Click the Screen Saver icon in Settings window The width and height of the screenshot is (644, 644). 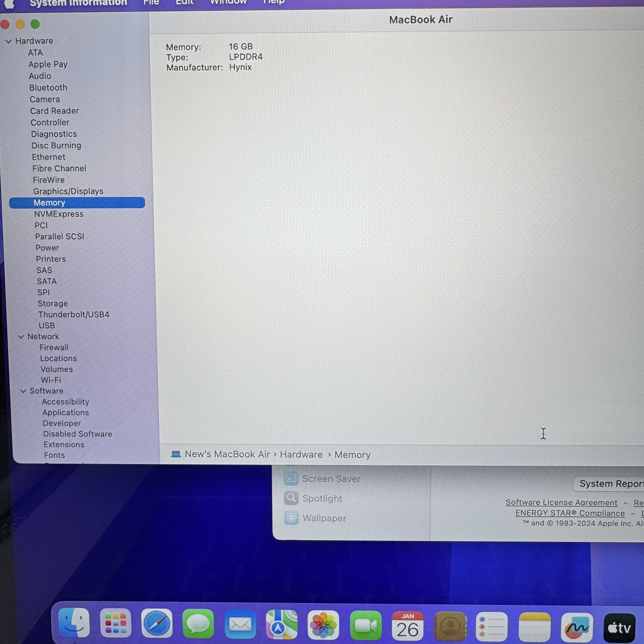tap(291, 478)
